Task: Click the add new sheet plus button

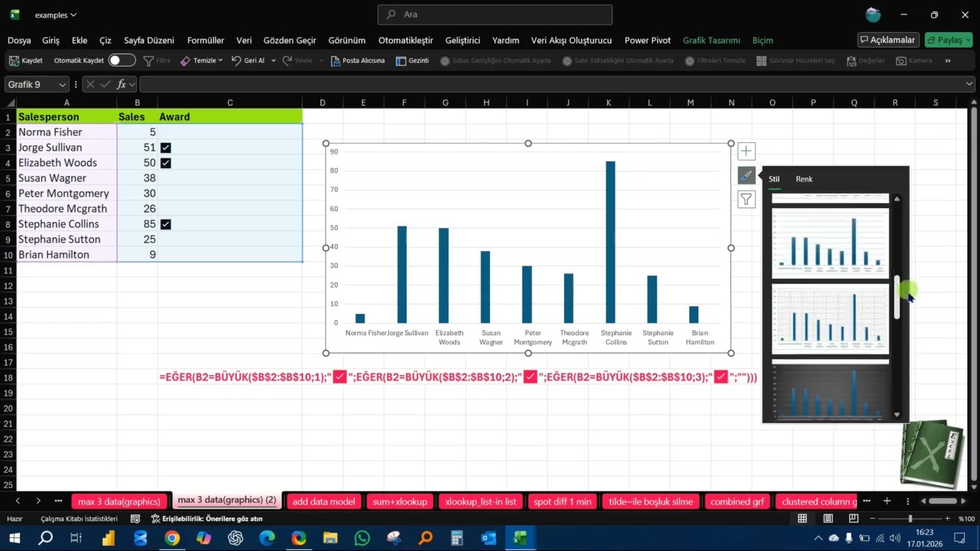Action: [887, 501]
